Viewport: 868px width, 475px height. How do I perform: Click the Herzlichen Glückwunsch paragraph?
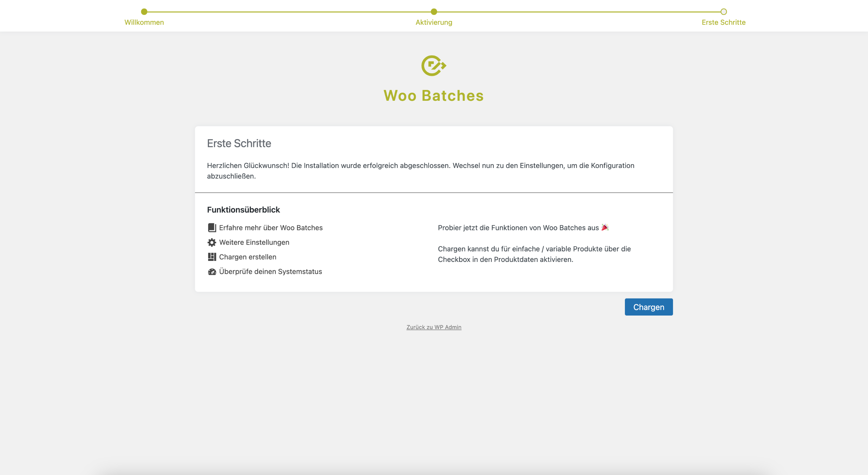coord(420,171)
